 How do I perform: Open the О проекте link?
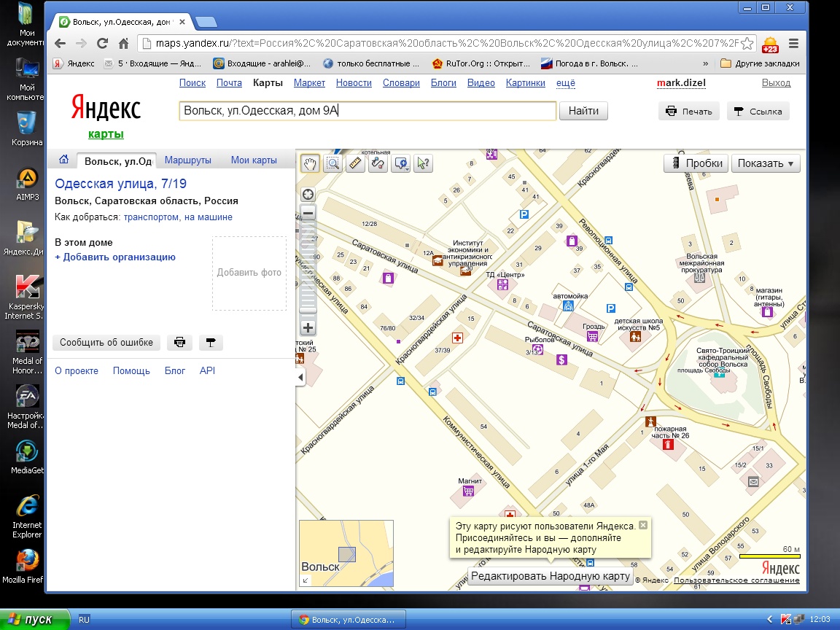(77, 370)
